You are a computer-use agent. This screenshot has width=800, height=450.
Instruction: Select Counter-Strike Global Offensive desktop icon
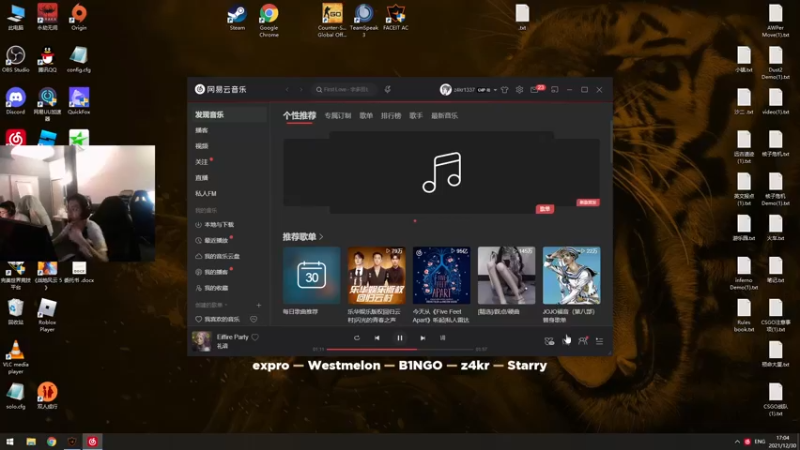332,20
